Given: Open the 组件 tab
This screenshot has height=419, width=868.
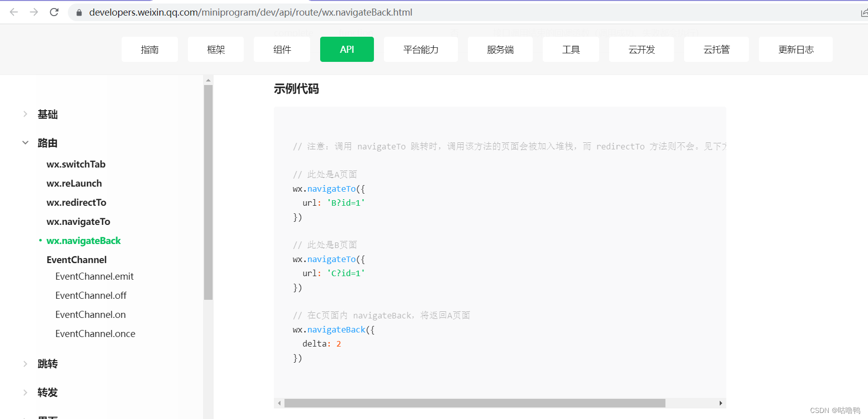Looking at the screenshot, I should point(282,49).
